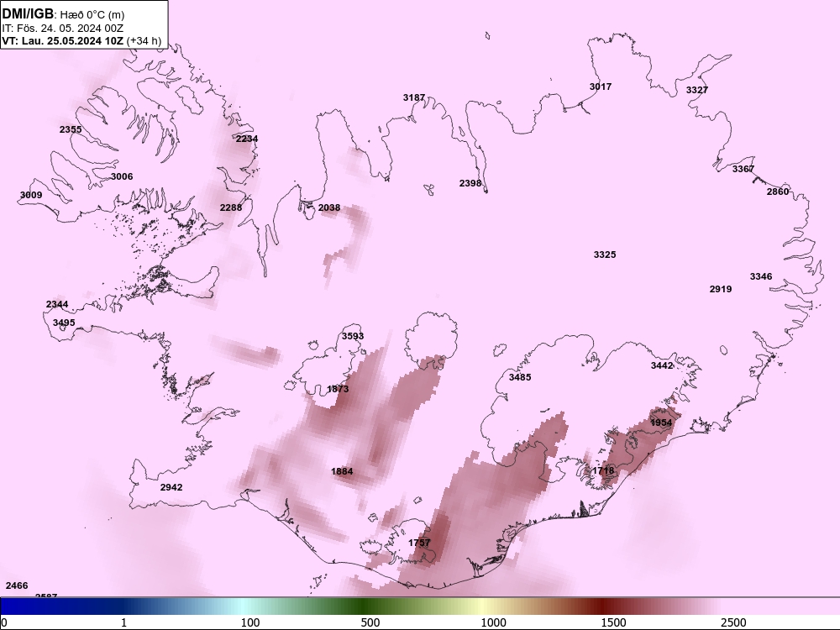
Task: Click the 3009 height value
Action: 31,195
